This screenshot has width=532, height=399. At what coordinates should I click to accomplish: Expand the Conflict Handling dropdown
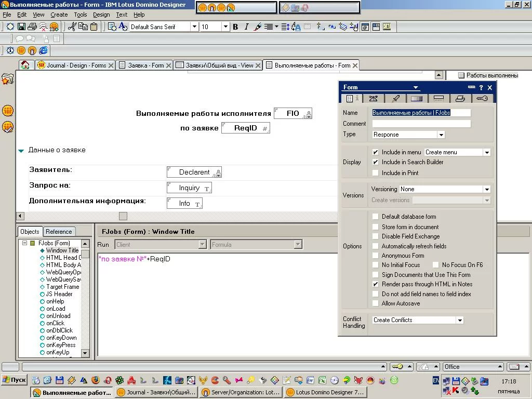click(x=460, y=320)
